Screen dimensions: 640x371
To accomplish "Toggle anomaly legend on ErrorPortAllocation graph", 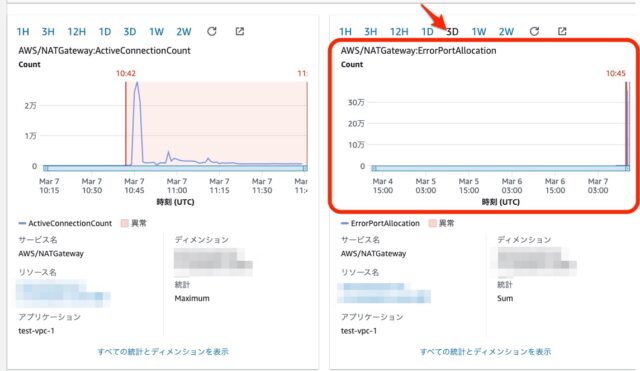I will click(x=442, y=223).
